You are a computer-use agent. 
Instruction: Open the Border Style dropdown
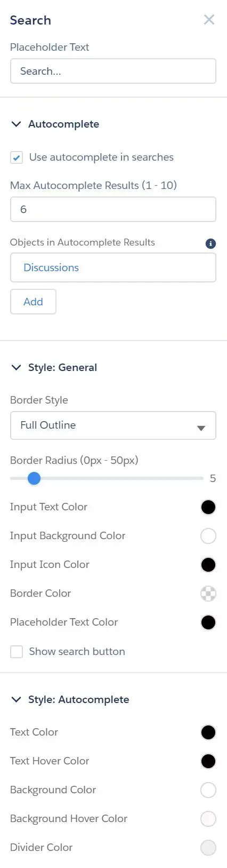113,425
